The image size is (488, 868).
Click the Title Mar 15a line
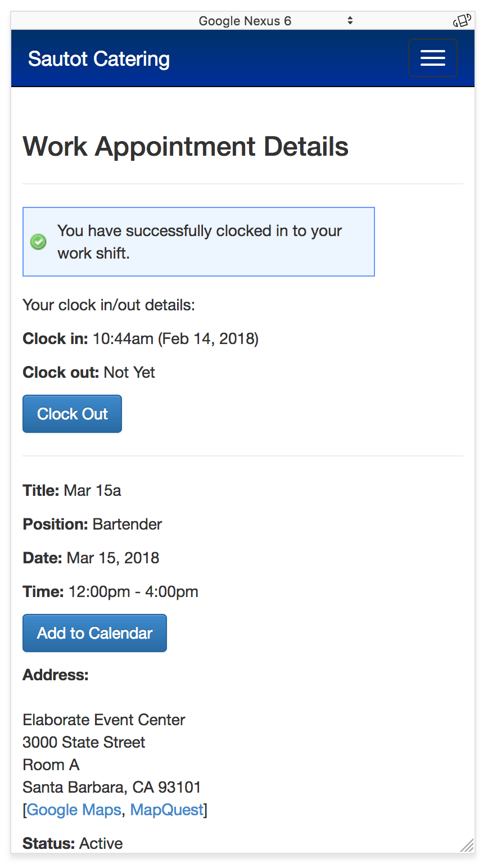(x=72, y=490)
